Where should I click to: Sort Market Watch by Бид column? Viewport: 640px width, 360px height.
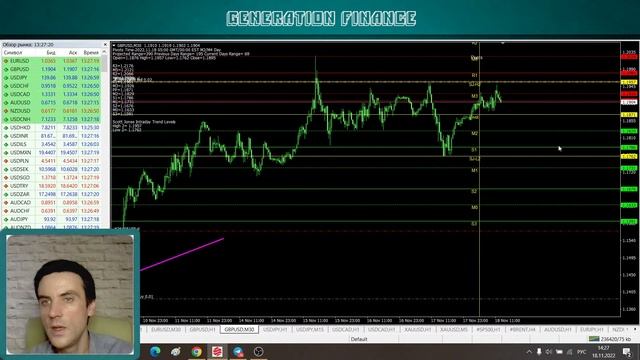(51, 53)
